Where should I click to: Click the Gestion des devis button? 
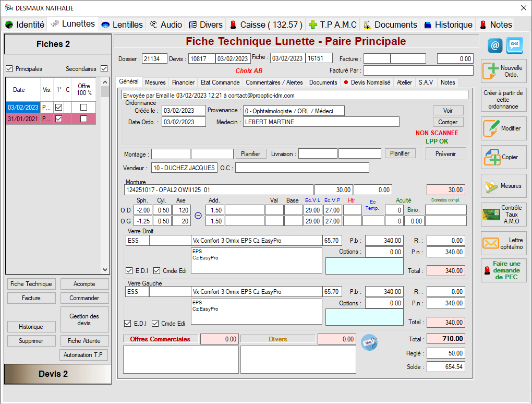click(84, 319)
